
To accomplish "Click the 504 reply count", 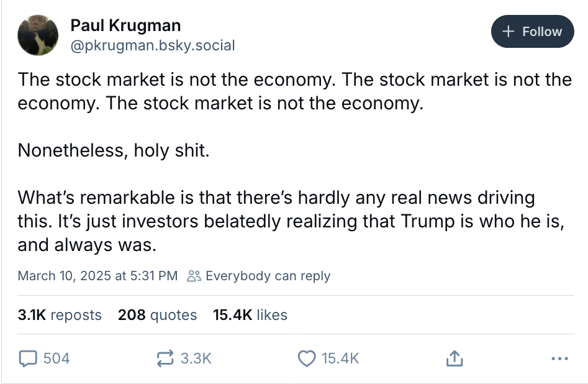I will click(56, 359).
